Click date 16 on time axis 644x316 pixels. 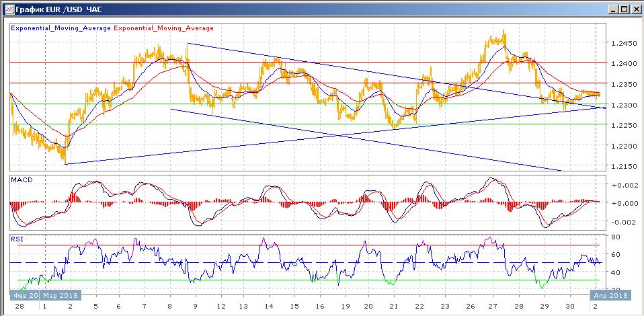click(320, 307)
